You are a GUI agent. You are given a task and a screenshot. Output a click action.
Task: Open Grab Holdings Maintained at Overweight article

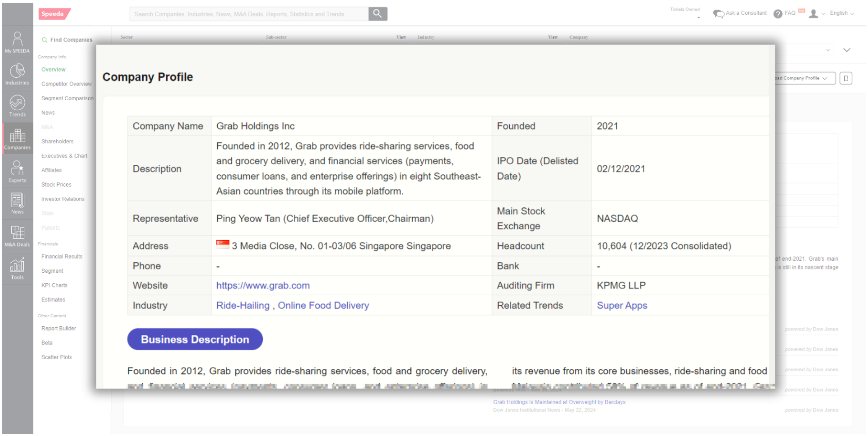(x=559, y=402)
